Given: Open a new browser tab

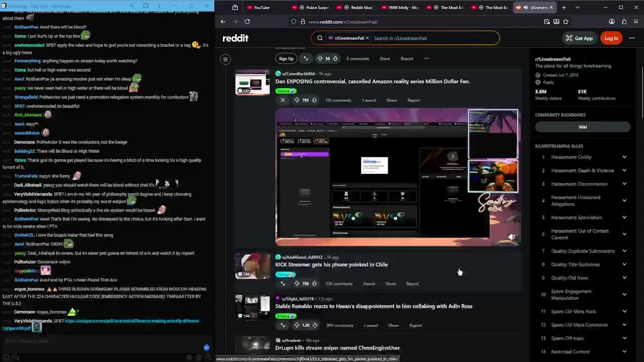Looking at the screenshot, I should click(x=564, y=8).
